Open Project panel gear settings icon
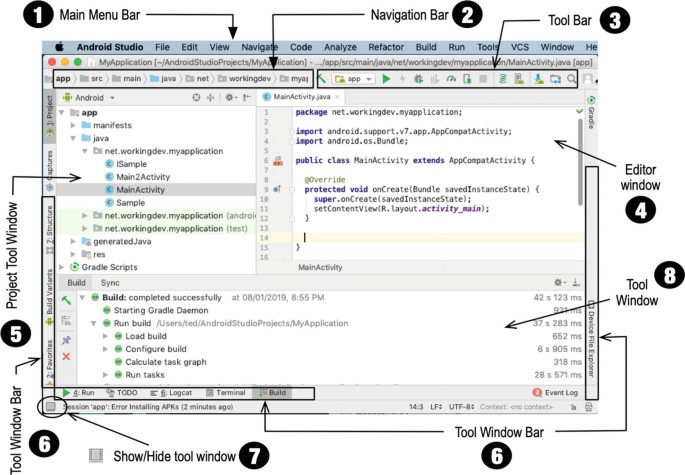Screen dimensions: 685x475 tap(229, 98)
